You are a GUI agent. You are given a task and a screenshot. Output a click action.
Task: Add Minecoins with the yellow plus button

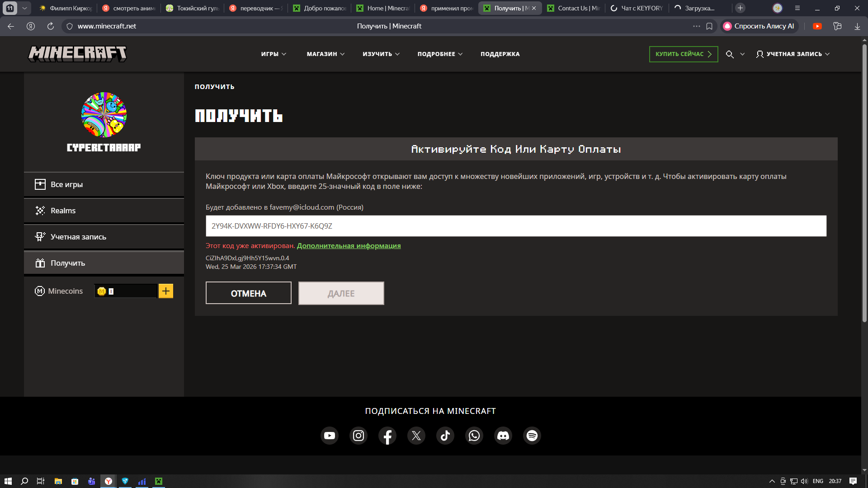tap(166, 291)
